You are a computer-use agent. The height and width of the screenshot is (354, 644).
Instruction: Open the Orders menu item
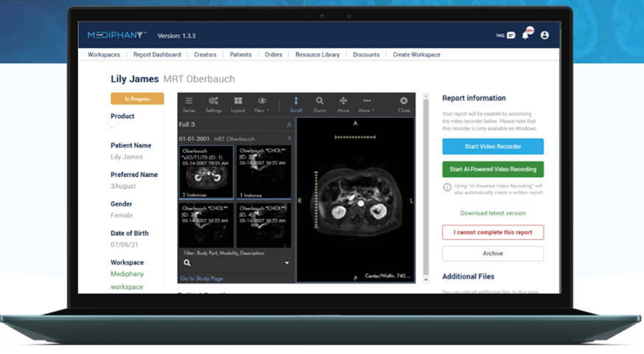pos(273,55)
